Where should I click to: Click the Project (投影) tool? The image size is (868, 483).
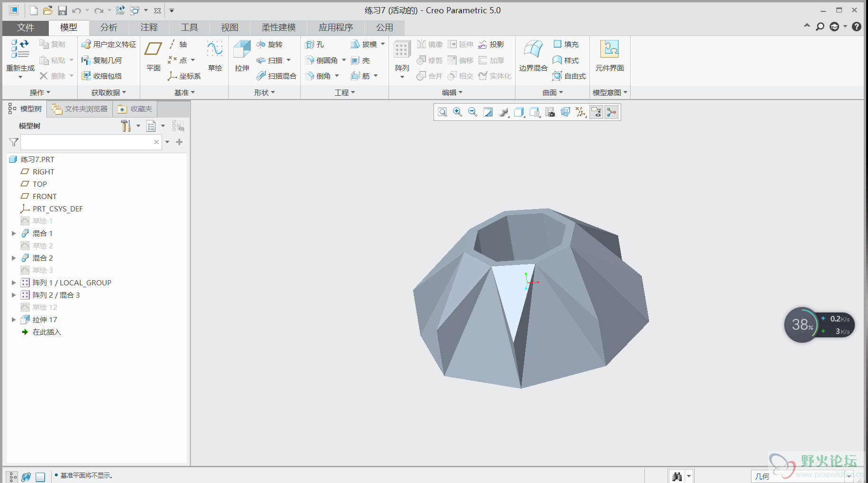[491, 44]
